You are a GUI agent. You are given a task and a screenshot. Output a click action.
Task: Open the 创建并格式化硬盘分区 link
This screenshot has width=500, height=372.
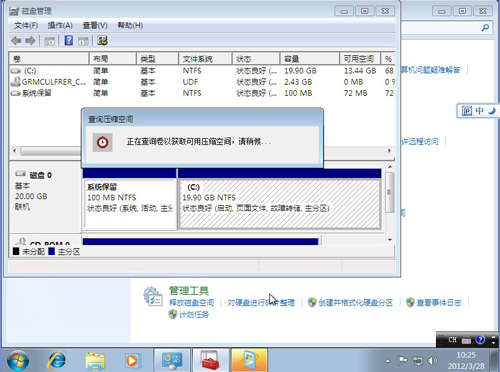[x=355, y=302]
